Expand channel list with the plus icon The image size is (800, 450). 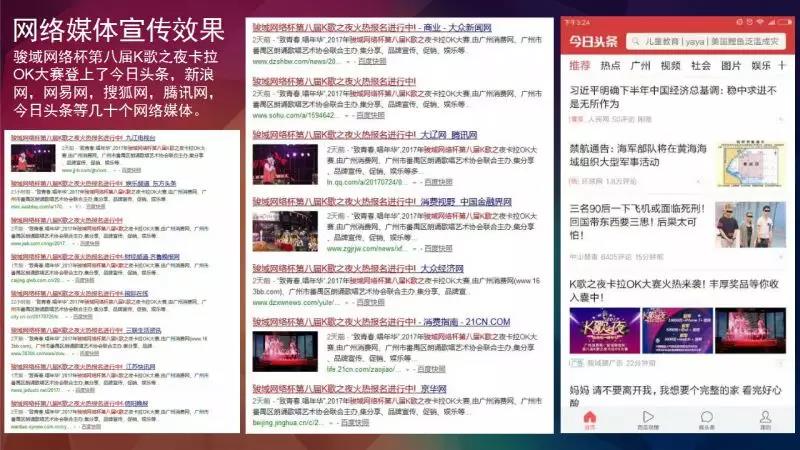pyautogui.click(x=780, y=65)
